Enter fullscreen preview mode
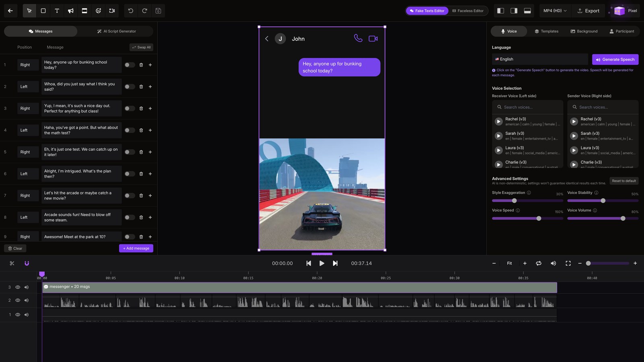This screenshot has width=644, height=362. 568,263
